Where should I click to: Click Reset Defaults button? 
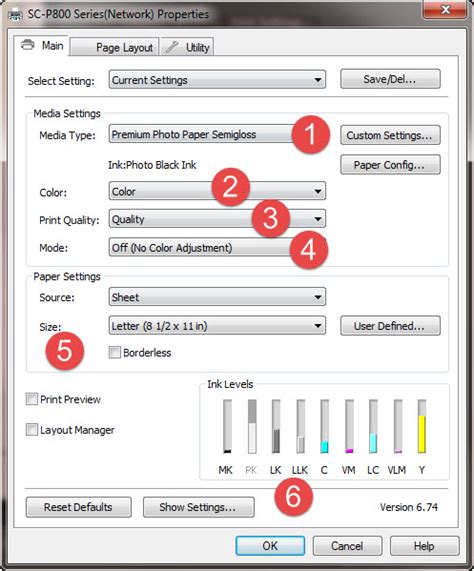coord(78,507)
